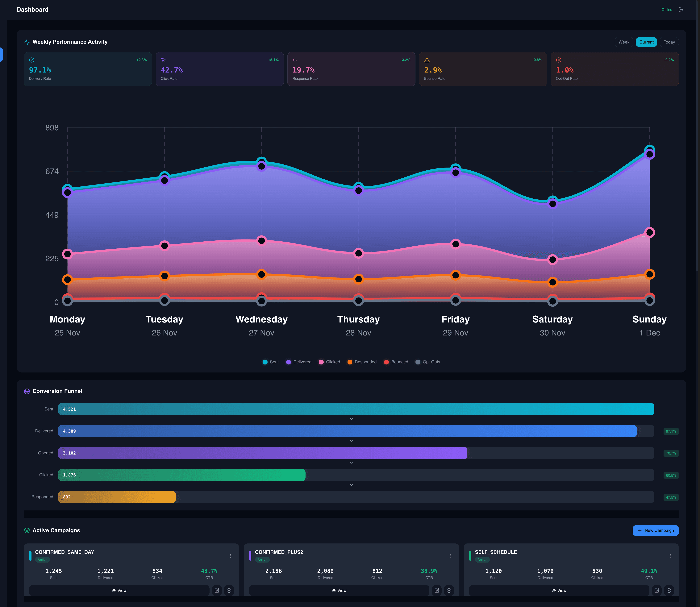Click the Dashboard title
Image resolution: width=700 pixels, height=607 pixels.
pos(32,10)
